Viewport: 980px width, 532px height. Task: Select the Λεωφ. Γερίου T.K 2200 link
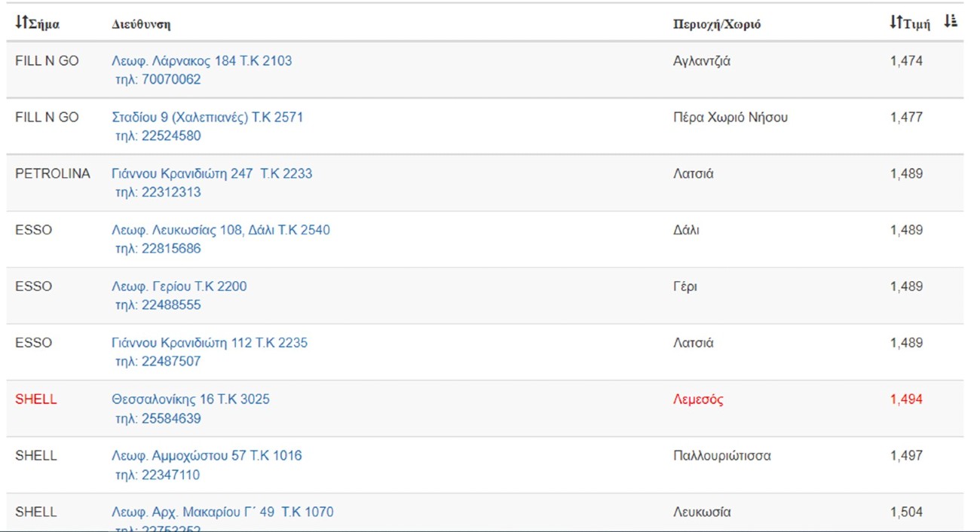click(x=179, y=287)
